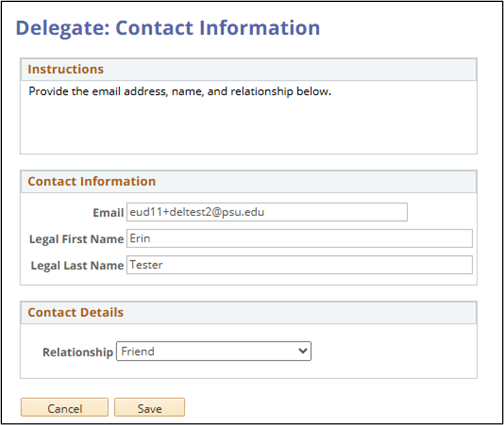504x425 pixels.
Task: Click the Delegate: Contact Information page title
Action: pos(167,28)
